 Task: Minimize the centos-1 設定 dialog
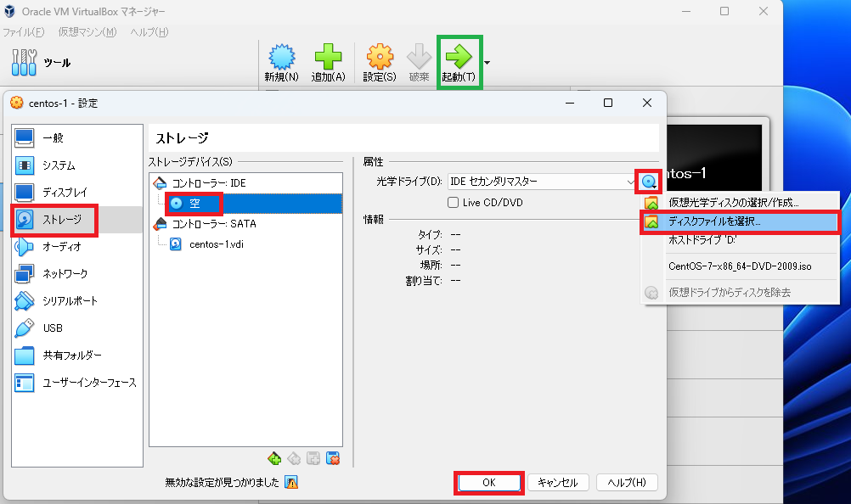(570, 103)
